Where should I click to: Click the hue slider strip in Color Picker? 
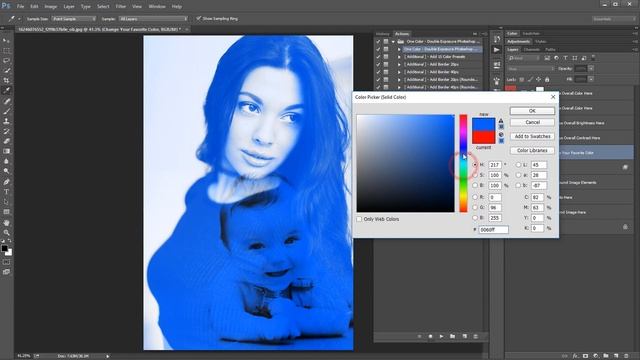click(x=463, y=163)
